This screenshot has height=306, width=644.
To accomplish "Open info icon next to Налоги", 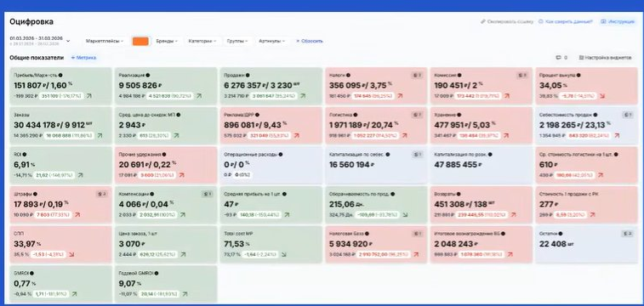I will [348, 76].
